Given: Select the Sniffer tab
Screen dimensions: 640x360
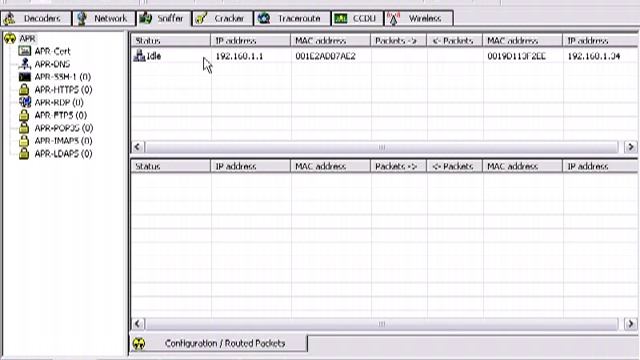Looking at the screenshot, I should (x=163, y=18).
